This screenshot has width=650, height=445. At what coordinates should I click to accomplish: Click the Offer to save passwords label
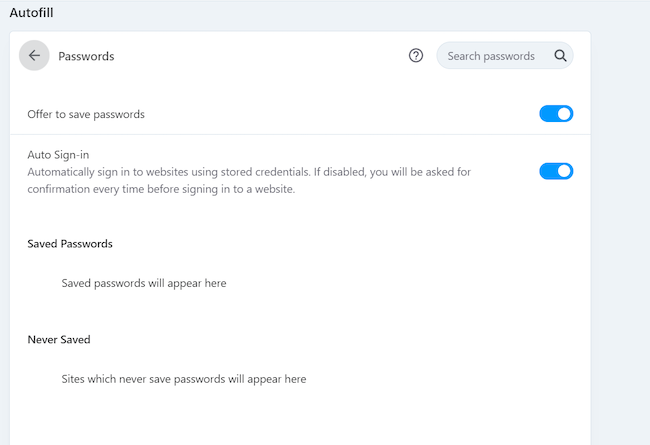(86, 114)
